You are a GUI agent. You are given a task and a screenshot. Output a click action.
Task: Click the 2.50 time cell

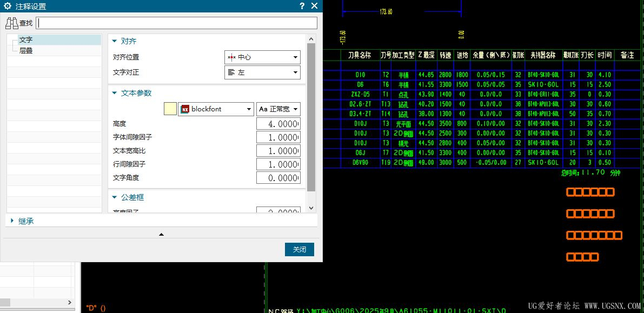pos(605,85)
